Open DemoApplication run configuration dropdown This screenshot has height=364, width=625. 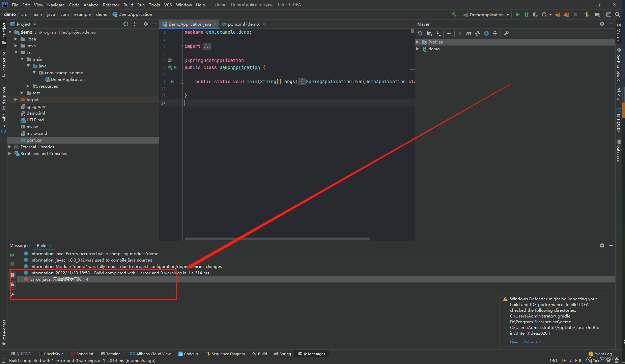[x=486, y=14]
